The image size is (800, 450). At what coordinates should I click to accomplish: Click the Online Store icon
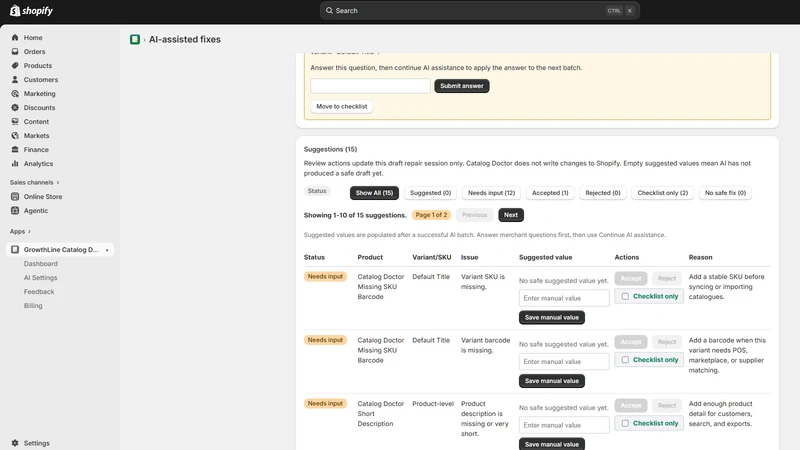[x=15, y=196]
